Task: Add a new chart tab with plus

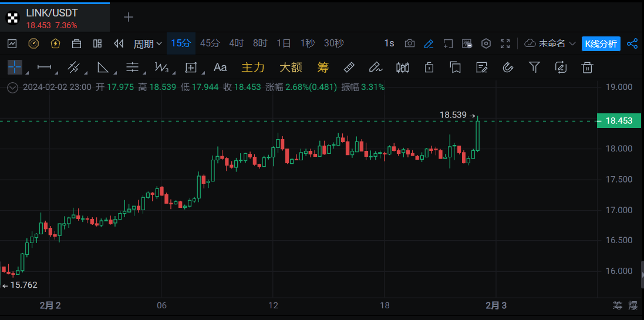Action: pyautogui.click(x=129, y=17)
